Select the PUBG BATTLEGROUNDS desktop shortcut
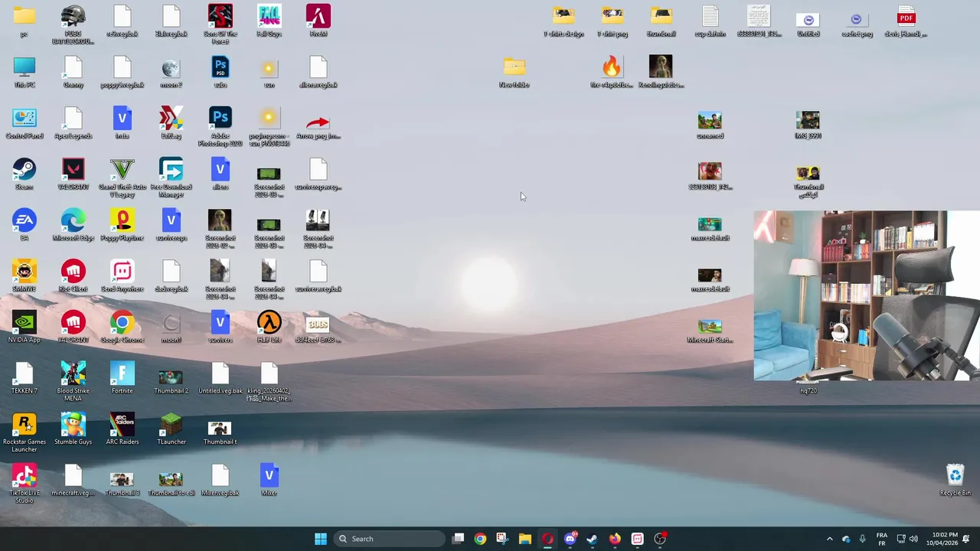Screen dimensions: 980x551 pos(73,24)
